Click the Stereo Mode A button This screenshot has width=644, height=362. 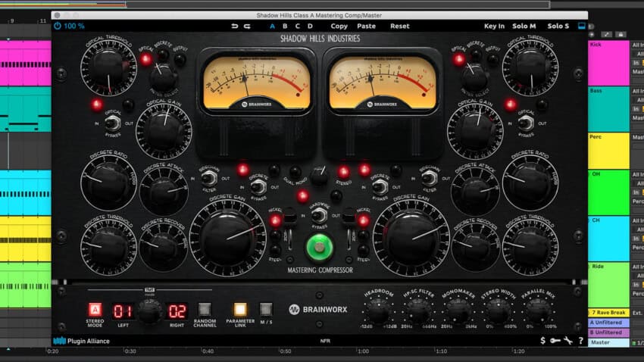[95, 309]
